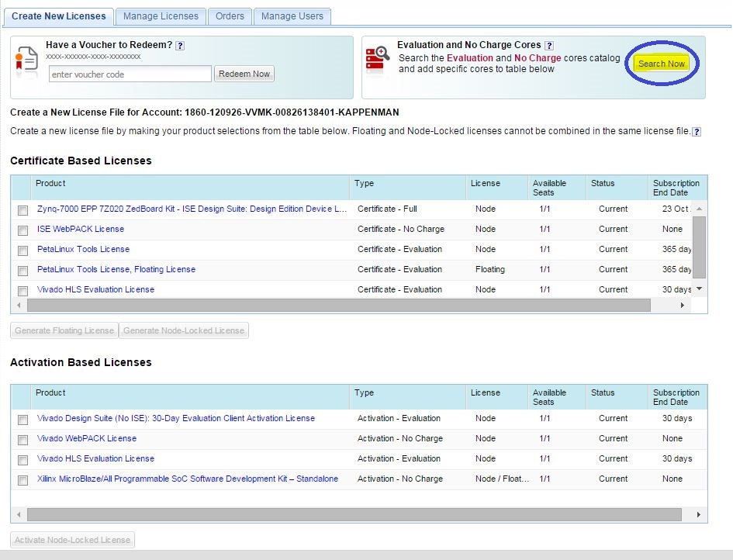Viewport: 733px width, 560px height.
Task: Check PetaLinux Tools License node checkbox
Action: click(x=22, y=251)
